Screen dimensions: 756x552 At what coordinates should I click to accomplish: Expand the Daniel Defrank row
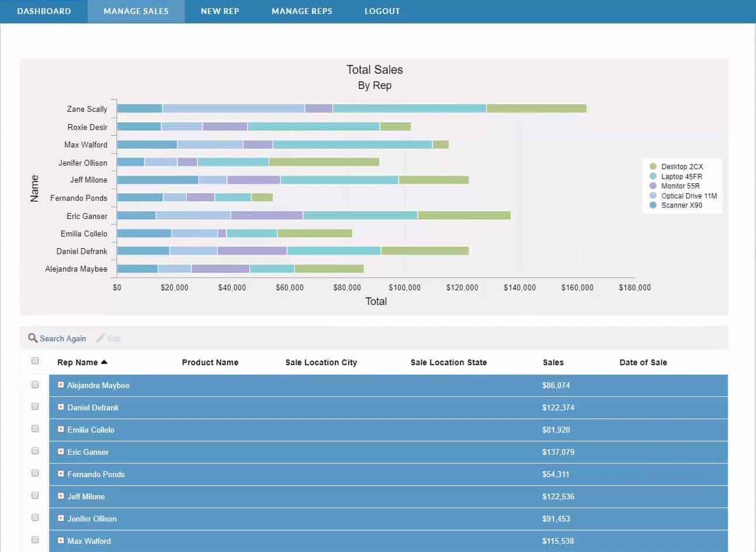[x=61, y=407]
